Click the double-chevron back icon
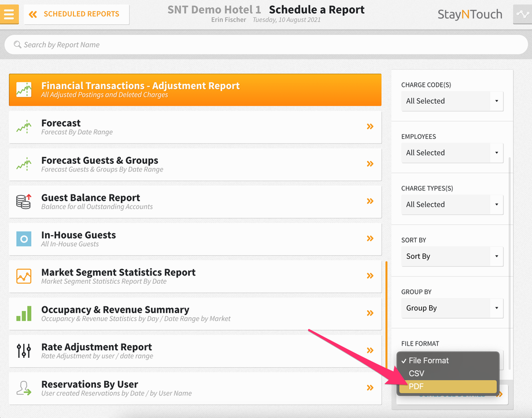The height and width of the screenshot is (418, 532). tap(33, 14)
